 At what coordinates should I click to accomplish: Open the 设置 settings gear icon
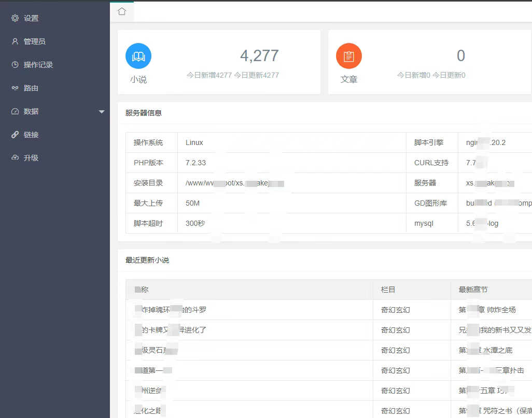point(15,18)
